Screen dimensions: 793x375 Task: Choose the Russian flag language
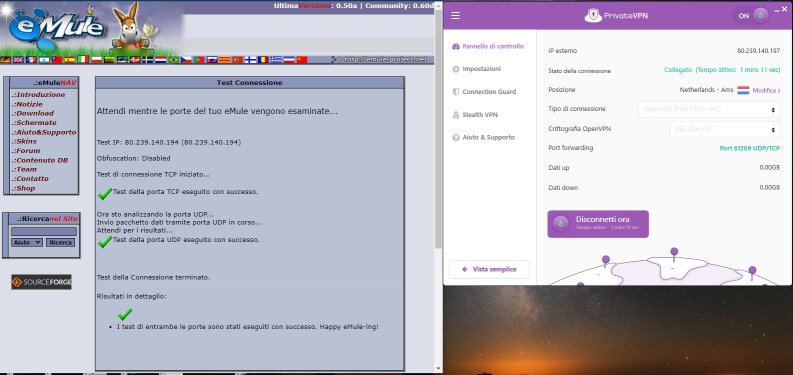pos(212,60)
